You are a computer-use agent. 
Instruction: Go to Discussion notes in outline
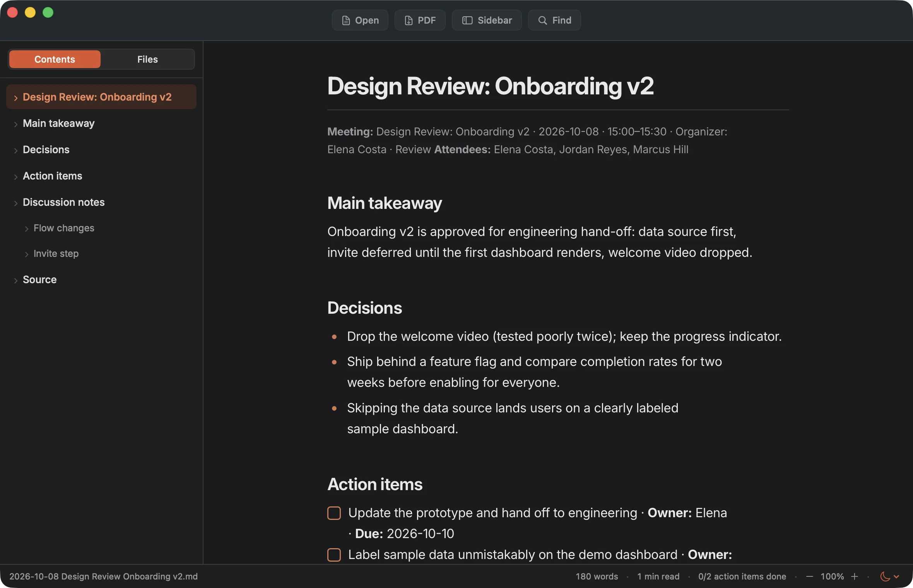coord(101,202)
